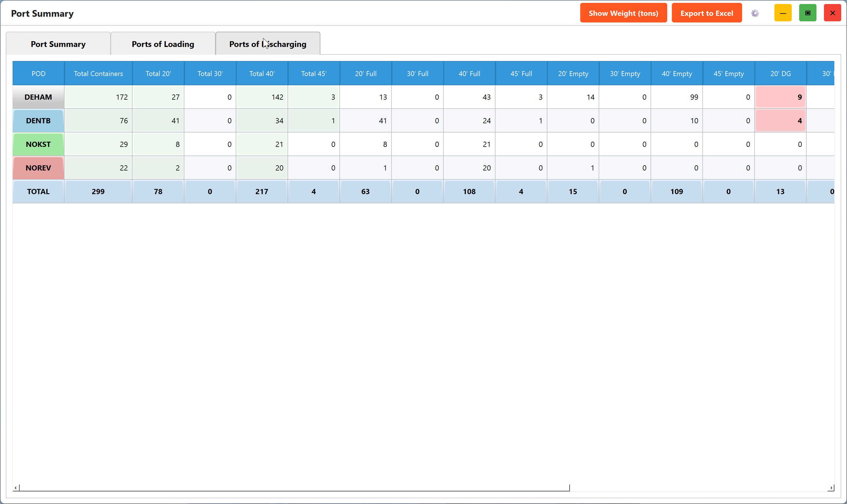Close window with red X button

point(832,13)
